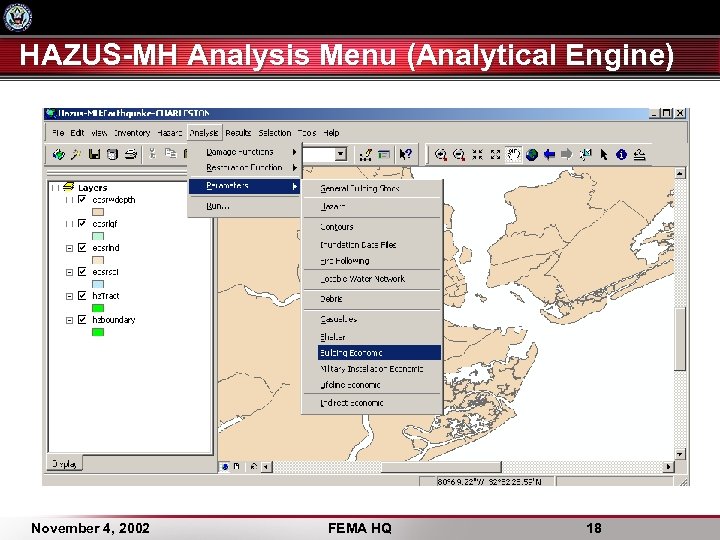The image size is (720, 540).
Task: Collapse the hzTract layer entry
Action: coord(69,296)
